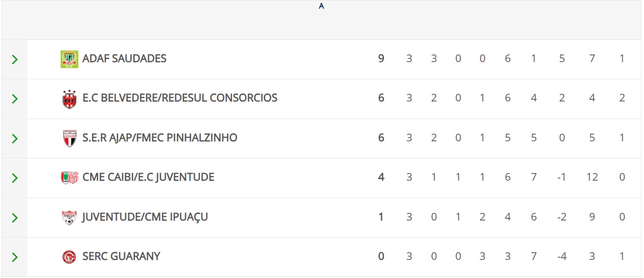The image size is (644, 278).
Task: Click the CME Caibi/Juventude crest
Action: (x=69, y=178)
